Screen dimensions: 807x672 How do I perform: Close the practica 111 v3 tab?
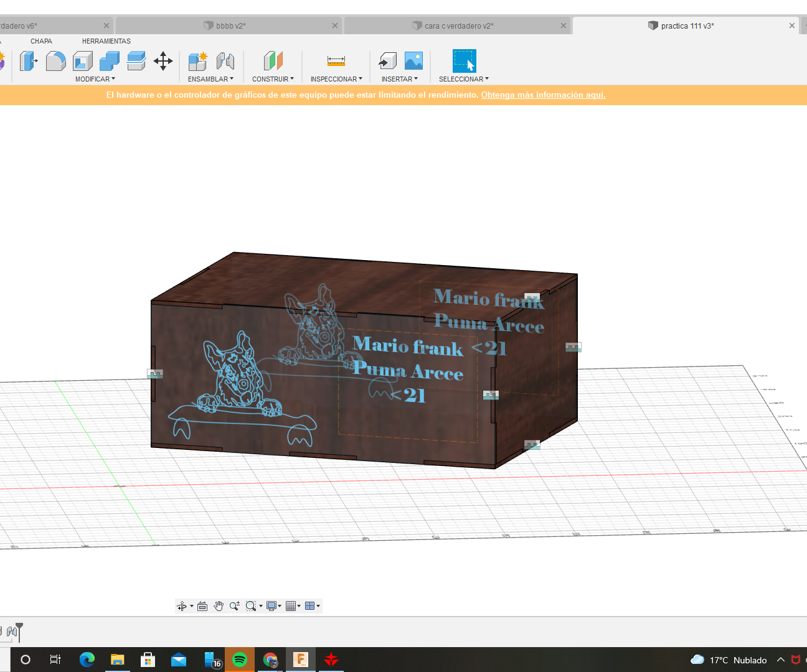[x=792, y=26]
